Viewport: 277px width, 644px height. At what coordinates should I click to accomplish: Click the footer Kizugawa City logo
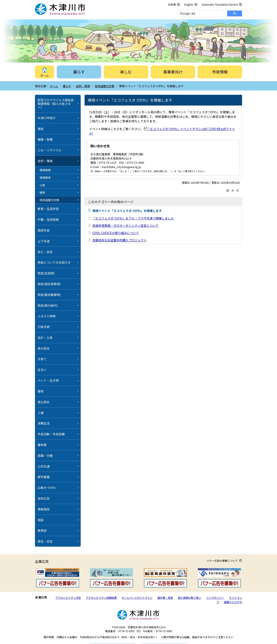click(138, 615)
